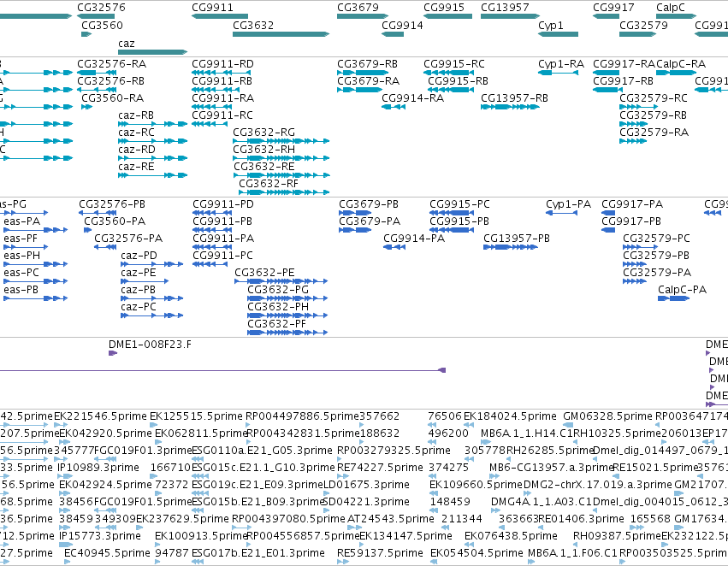
Task: Select EST RE74227.5prime
Action: pos(380,468)
